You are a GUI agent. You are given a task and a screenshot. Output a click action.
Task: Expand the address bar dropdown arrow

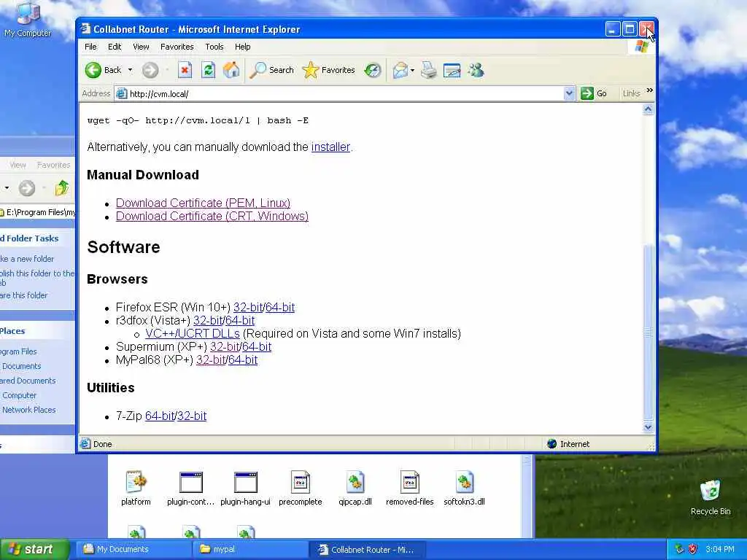click(569, 94)
